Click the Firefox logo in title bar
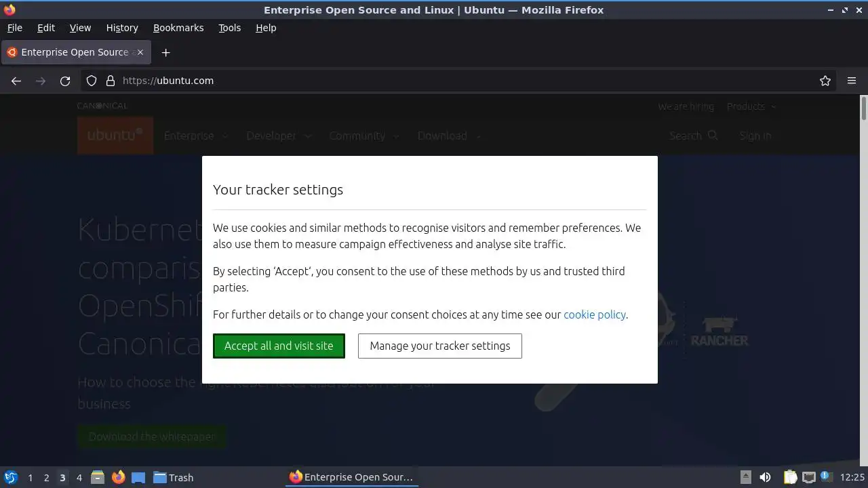The height and width of the screenshot is (488, 868). 9,9
